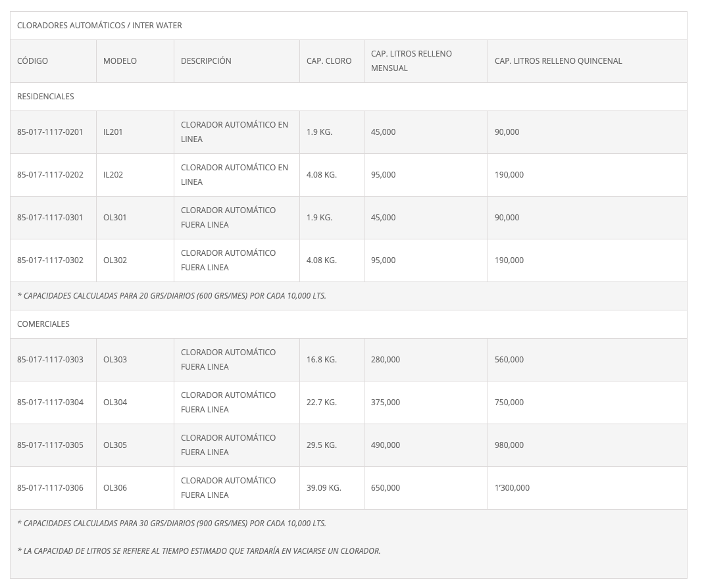
Task: Click CAP. LITROS RELLENO MENSUAL header
Action: [x=426, y=61]
